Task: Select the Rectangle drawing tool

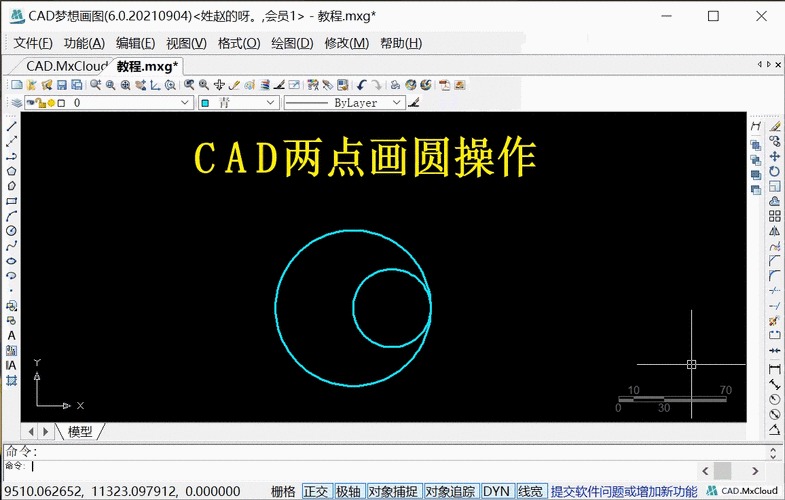Action: 12,201
